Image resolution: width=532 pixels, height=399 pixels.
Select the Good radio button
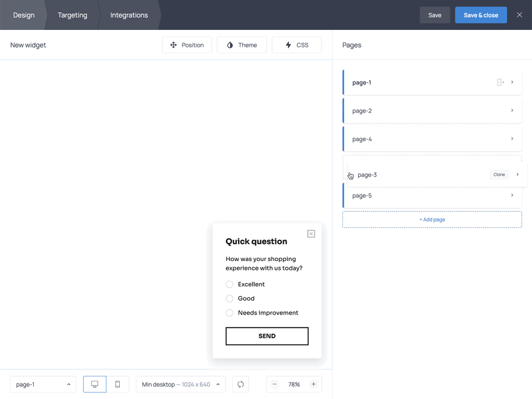tap(229, 298)
